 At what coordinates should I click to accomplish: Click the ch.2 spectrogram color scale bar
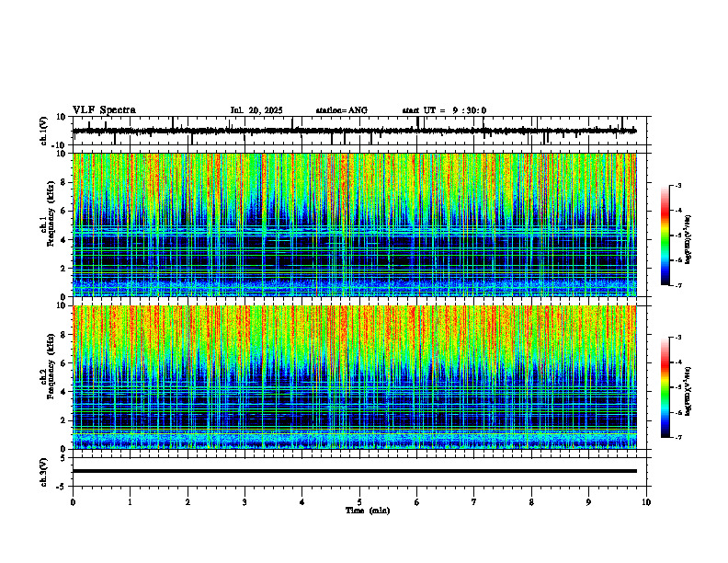pyautogui.click(x=665, y=387)
